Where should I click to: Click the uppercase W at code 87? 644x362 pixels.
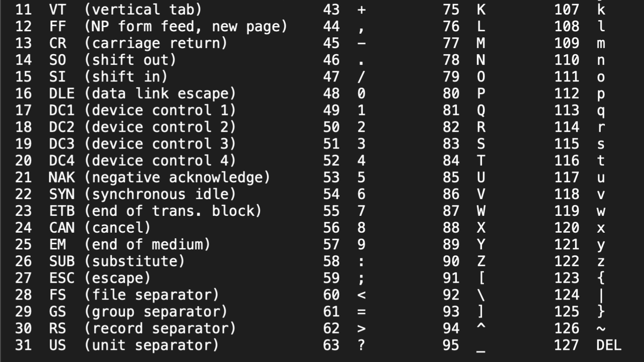click(x=481, y=211)
